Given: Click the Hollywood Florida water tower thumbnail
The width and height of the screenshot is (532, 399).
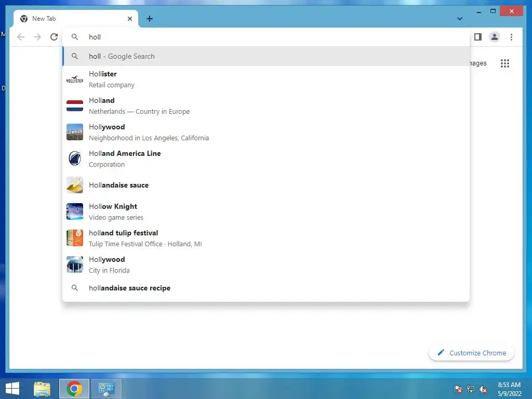Looking at the screenshot, I should tap(75, 264).
